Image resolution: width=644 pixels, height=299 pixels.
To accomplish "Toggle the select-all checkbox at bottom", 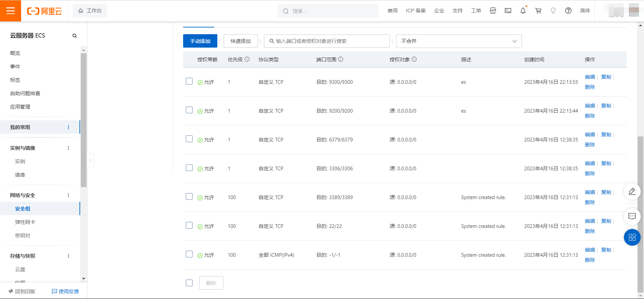I will 189,283.
